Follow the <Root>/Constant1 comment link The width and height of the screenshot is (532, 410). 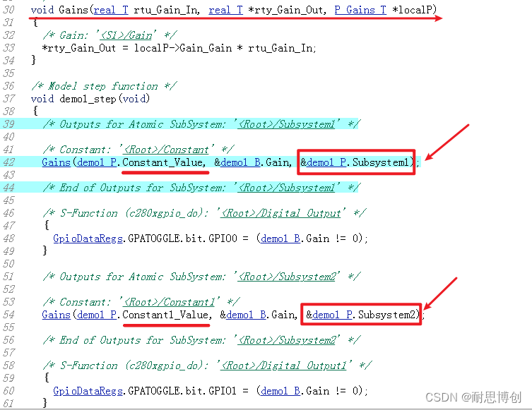tap(170, 302)
